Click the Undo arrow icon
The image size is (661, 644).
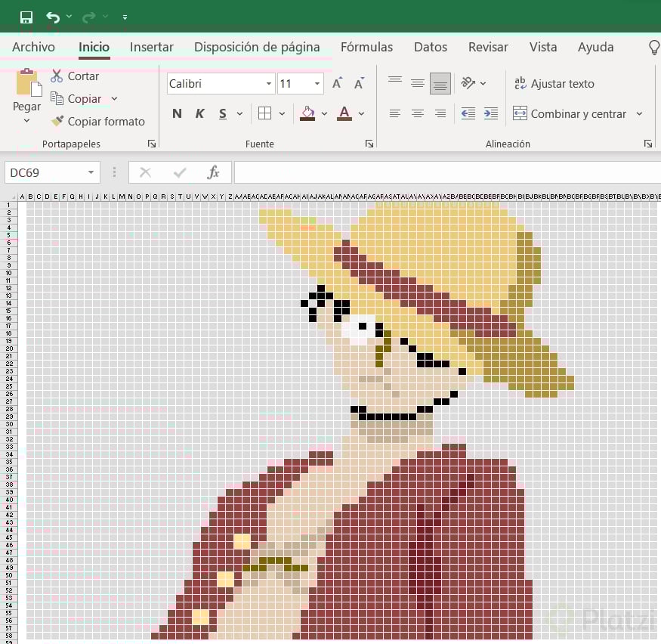pos(53,17)
